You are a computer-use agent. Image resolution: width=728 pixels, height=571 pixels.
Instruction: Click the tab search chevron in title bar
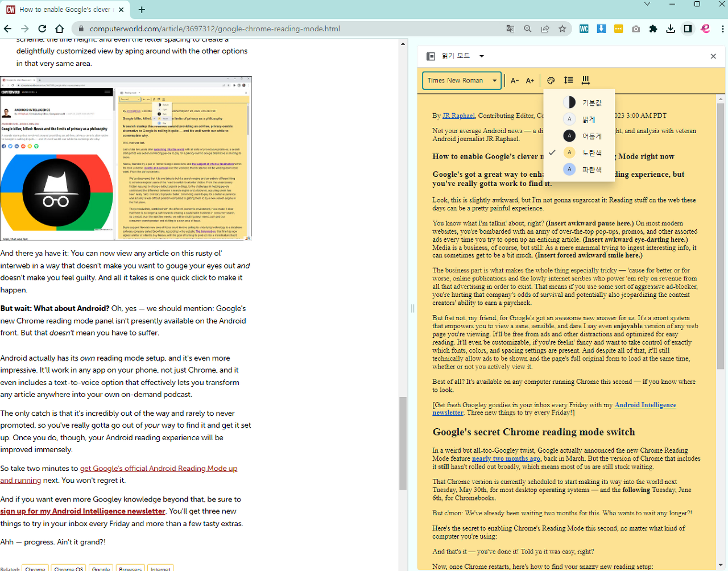(x=647, y=4)
